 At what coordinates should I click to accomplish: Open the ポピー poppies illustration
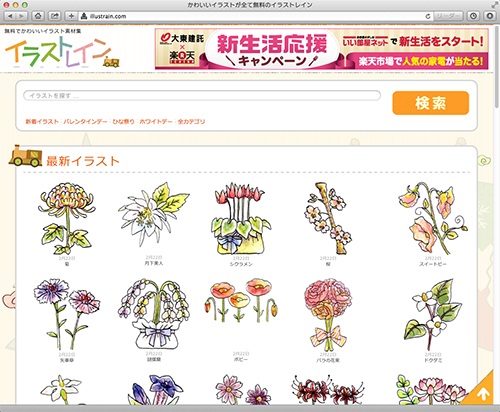point(241,300)
